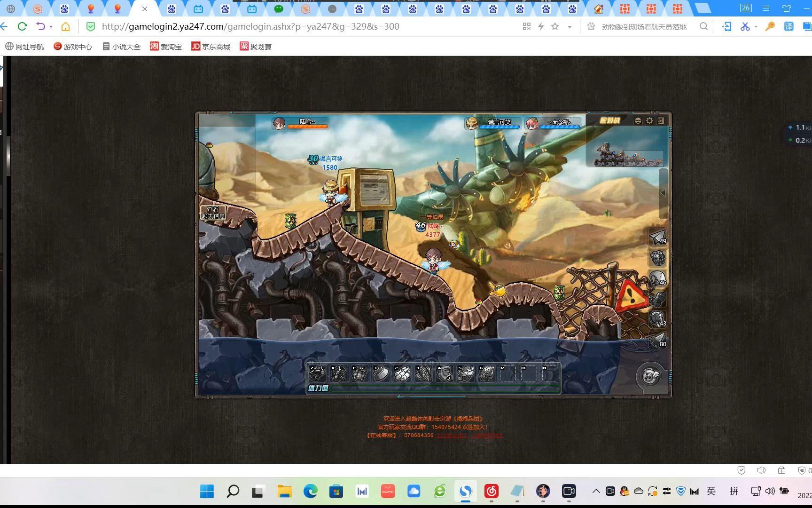
Task: Close the active browser tab
Action: pos(145,9)
